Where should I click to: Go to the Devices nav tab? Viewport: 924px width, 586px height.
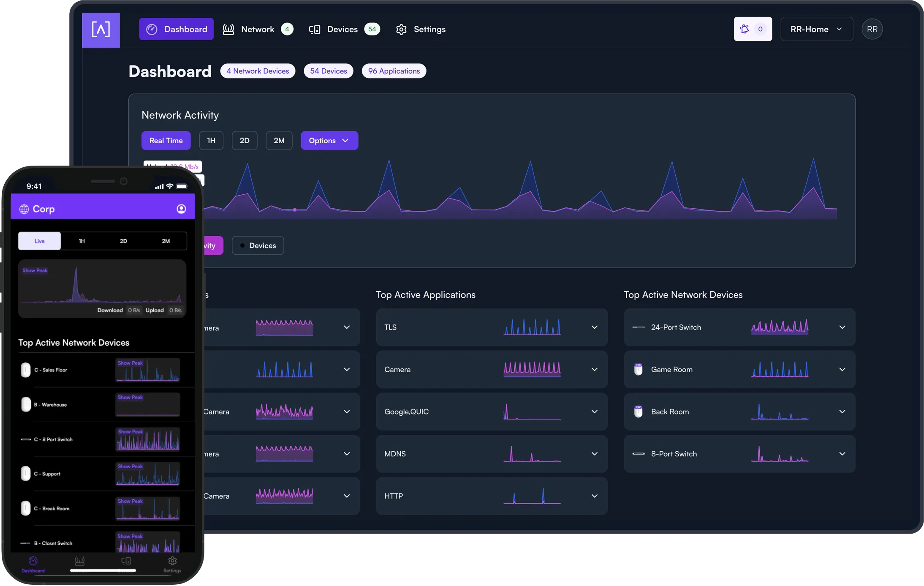[x=342, y=29]
